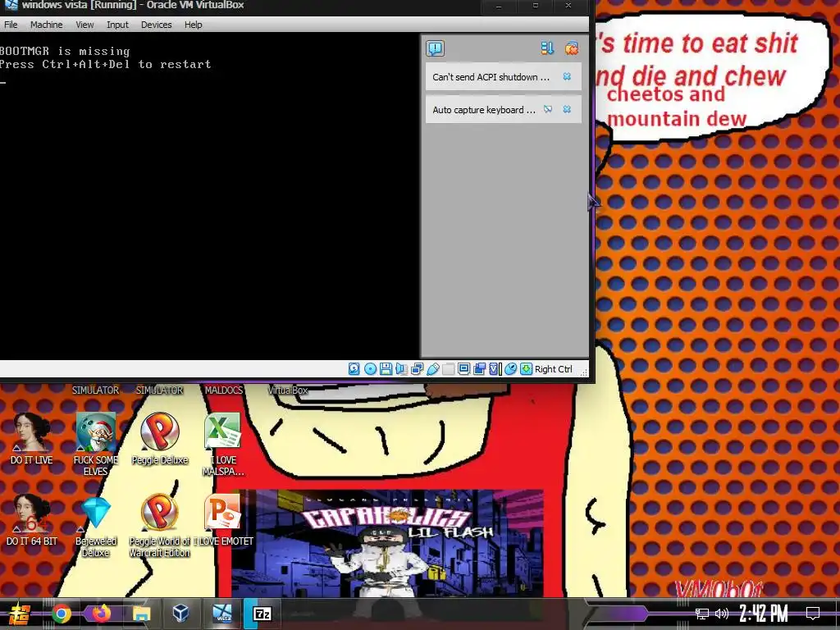Launch Firefox from the taskbar
This screenshot has width=840, height=630.
click(x=101, y=614)
